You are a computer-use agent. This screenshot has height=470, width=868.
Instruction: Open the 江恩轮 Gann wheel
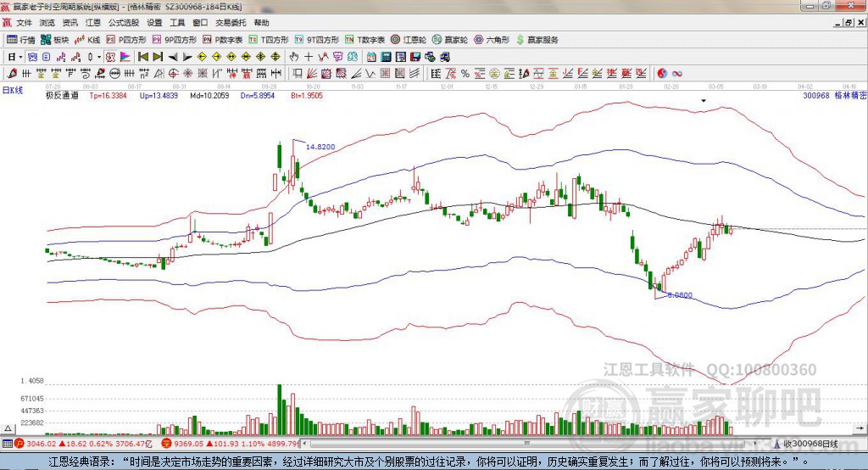click(x=409, y=40)
